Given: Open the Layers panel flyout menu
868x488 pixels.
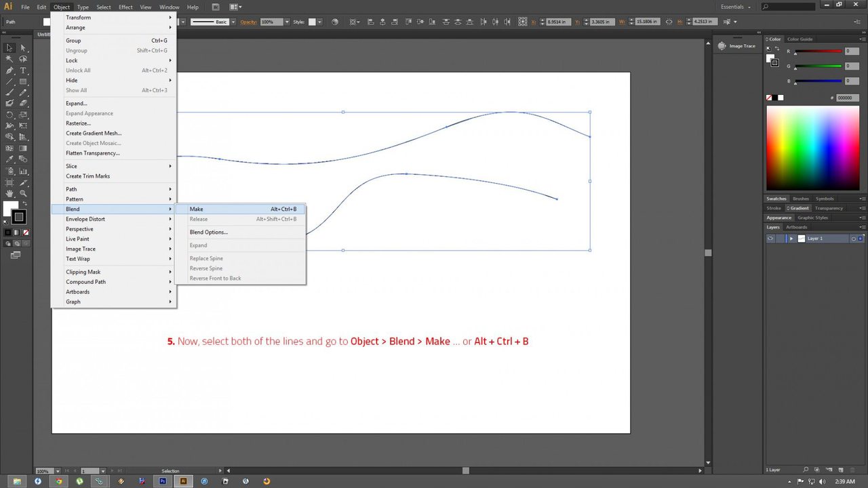Looking at the screenshot, I should point(862,227).
